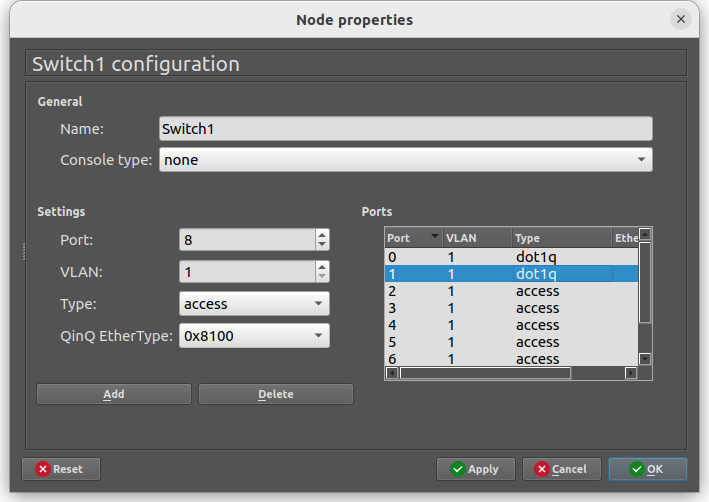The height and width of the screenshot is (502, 709).
Task: Increase the VLAN value with up arrow
Action: pyautogui.click(x=322, y=267)
